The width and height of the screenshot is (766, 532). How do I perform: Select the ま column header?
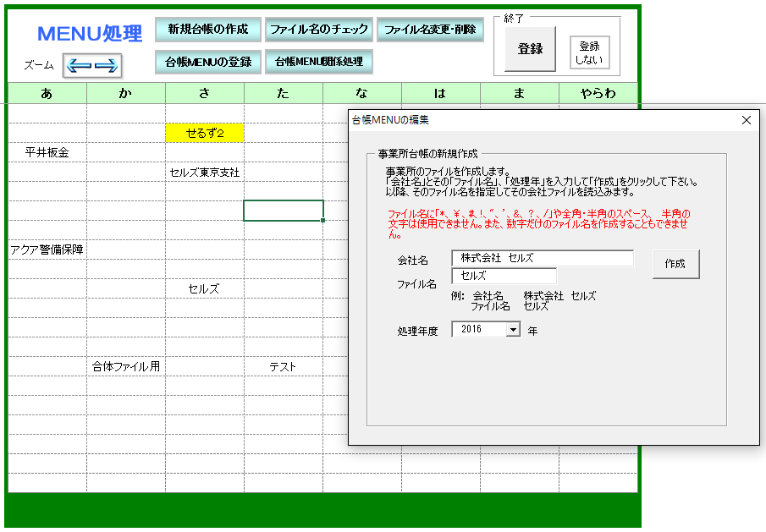pos(520,93)
